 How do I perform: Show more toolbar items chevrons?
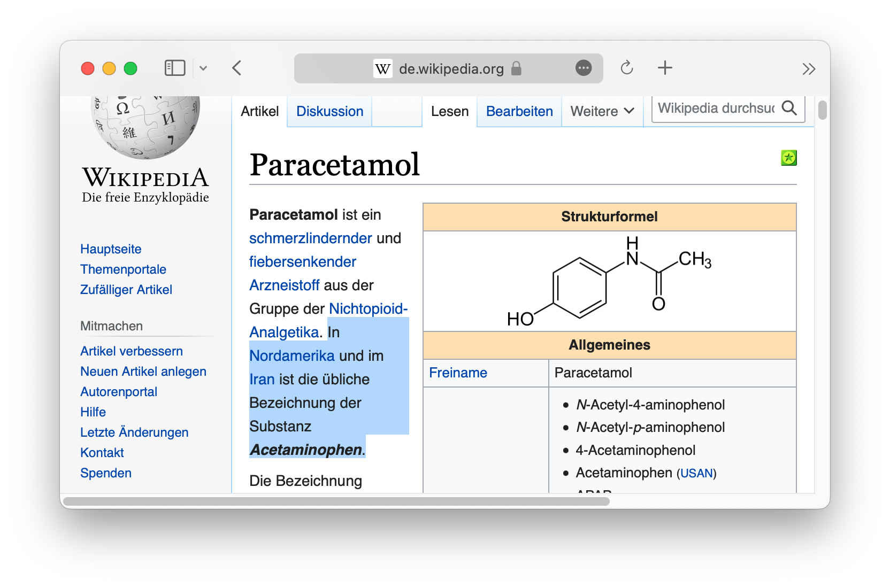[809, 68]
